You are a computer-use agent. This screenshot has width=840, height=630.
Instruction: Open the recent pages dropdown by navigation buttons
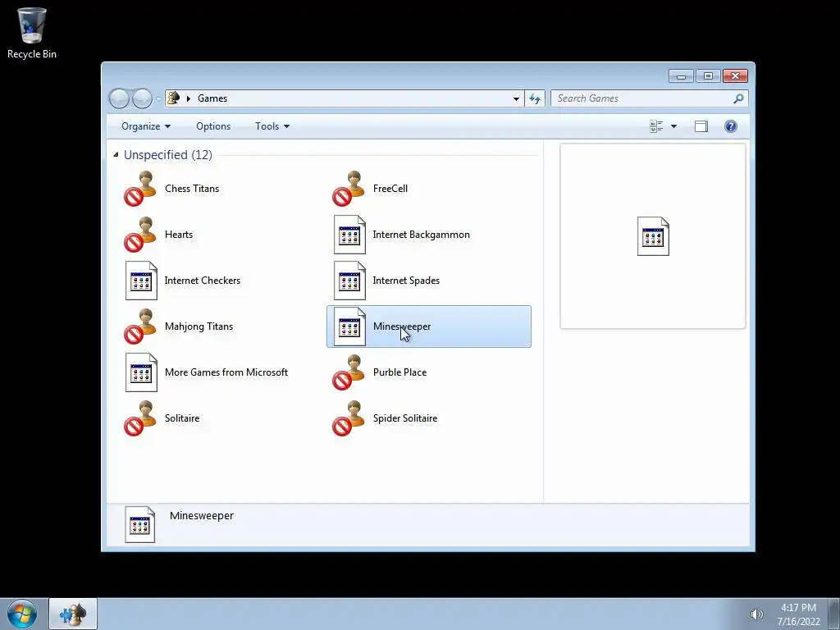pos(158,99)
